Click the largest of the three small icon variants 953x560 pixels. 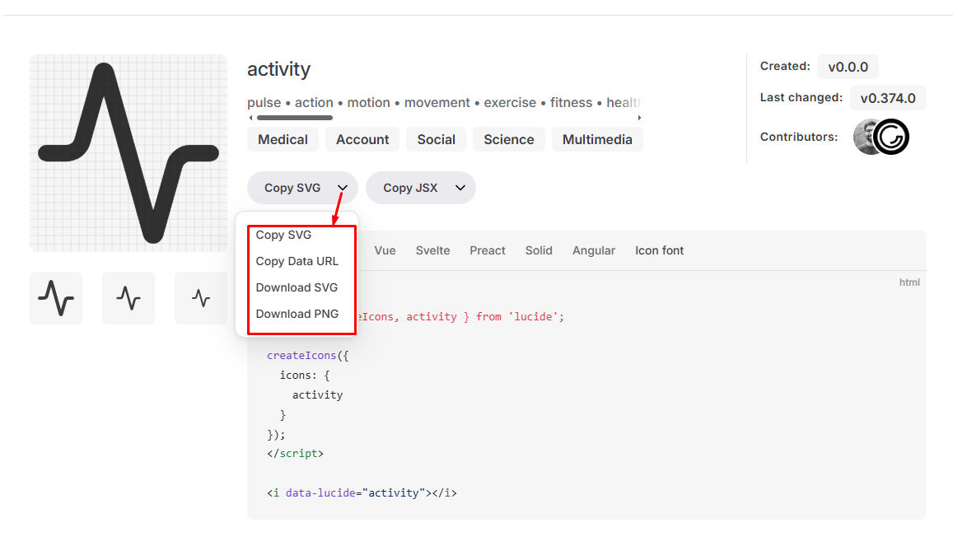[x=56, y=297]
